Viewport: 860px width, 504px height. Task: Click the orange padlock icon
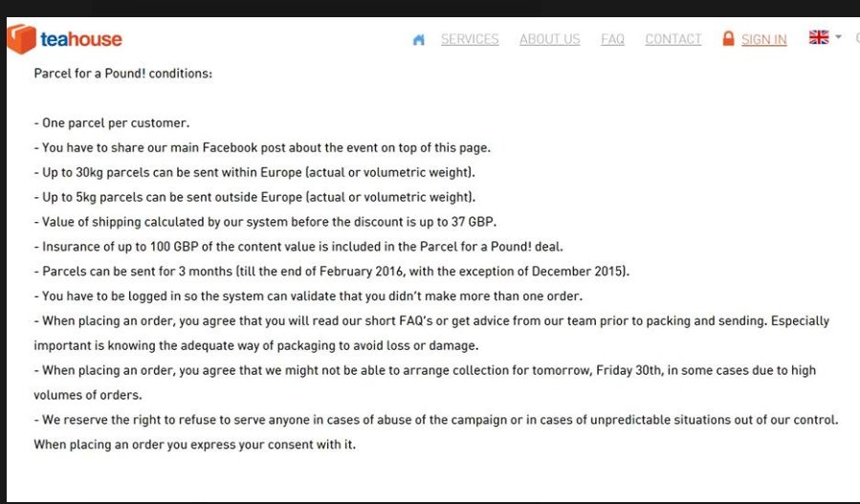[x=728, y=38]
